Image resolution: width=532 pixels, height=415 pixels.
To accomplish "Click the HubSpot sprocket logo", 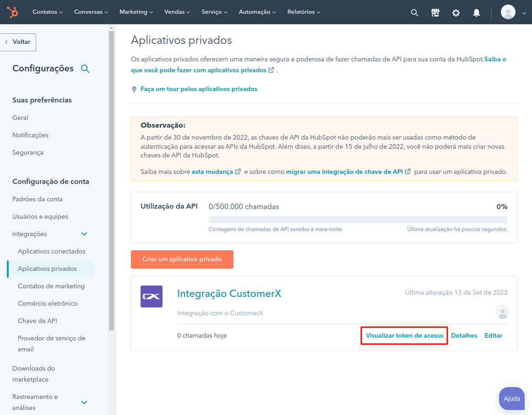I will click(12, 12).
